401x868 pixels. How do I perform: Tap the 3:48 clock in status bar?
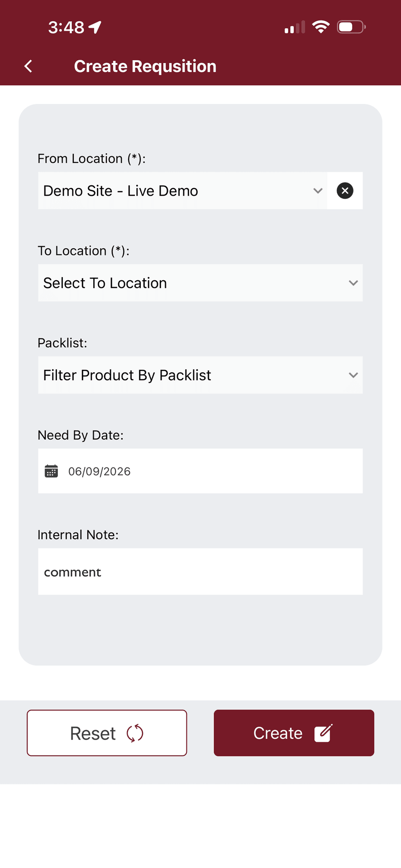tap(66, 28)
